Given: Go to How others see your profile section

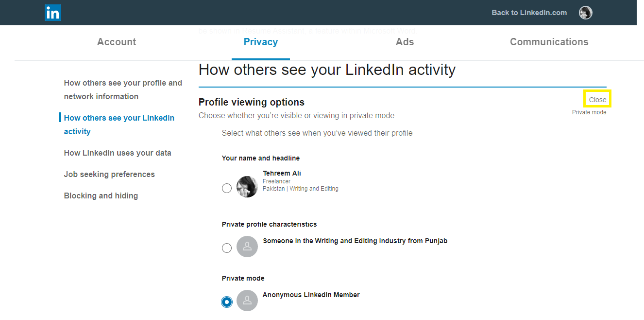Looking at the screenshot, I should pyautogui.click(x=123, y=89).
